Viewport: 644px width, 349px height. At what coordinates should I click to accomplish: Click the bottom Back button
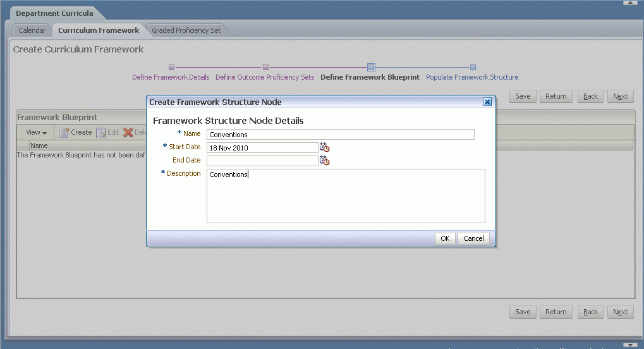[591, 312]
